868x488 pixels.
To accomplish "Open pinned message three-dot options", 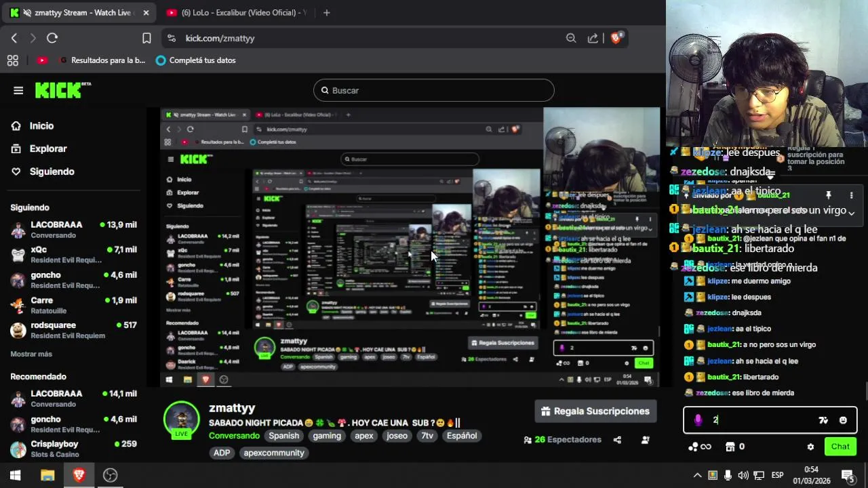I will (851, 195).
